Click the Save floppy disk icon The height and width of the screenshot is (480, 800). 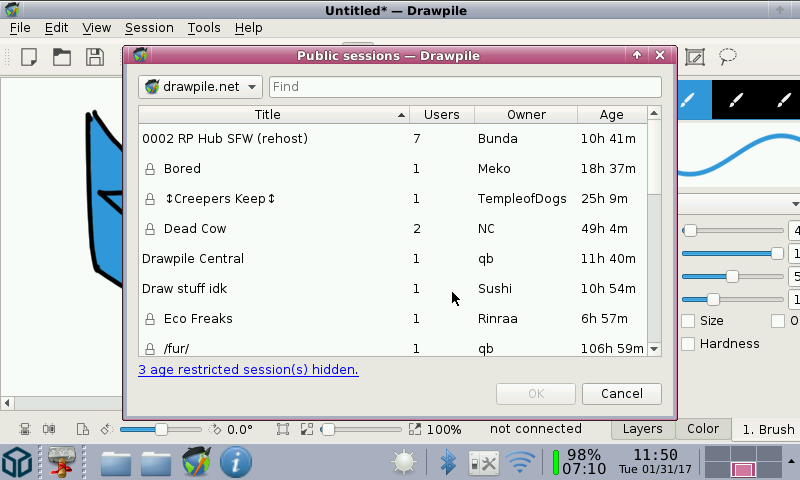pyautogui.click(x=94, y=57)
